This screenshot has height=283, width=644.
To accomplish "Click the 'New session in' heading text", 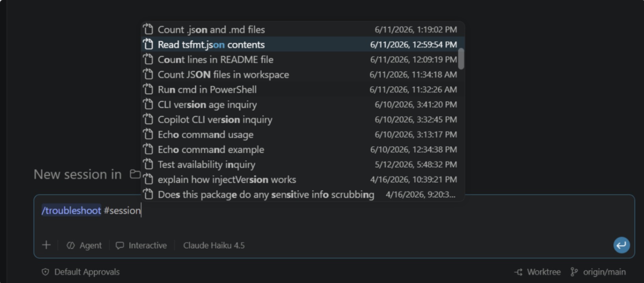I will (x=78, y=174).
